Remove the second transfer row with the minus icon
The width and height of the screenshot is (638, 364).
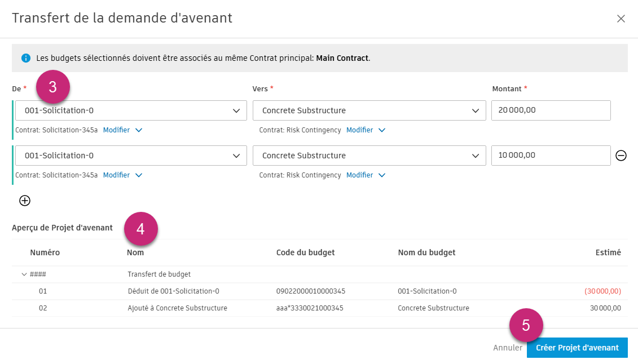(621, 156)
